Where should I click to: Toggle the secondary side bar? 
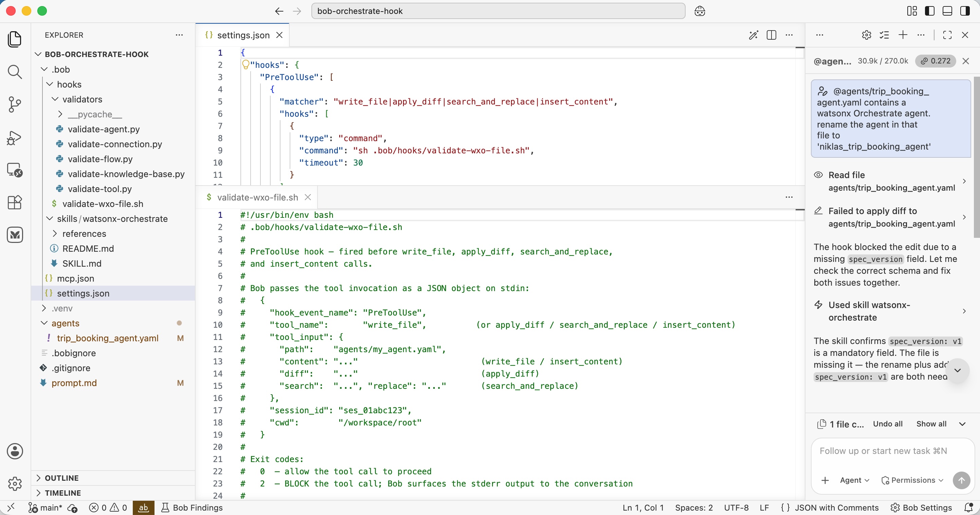[965, 11]
